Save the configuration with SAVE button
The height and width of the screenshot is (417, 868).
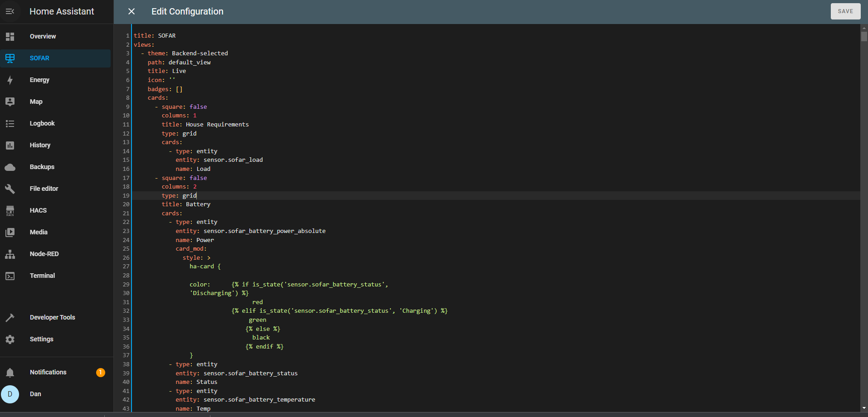(x=845, y=11)
